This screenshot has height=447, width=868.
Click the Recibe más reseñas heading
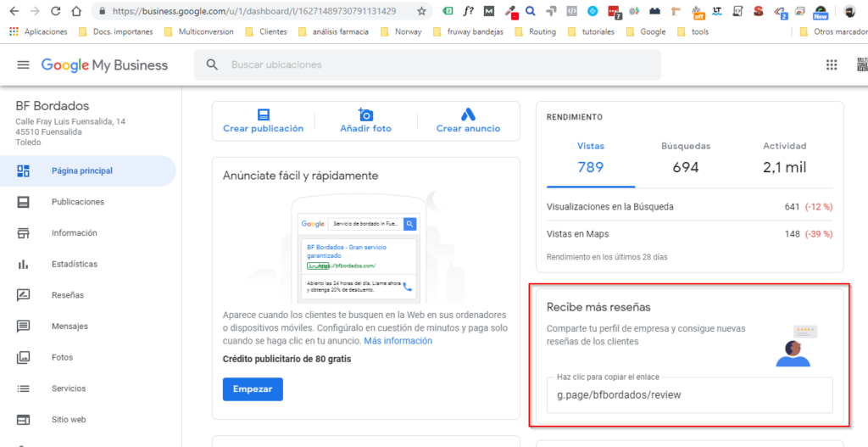tap(598, 306)
